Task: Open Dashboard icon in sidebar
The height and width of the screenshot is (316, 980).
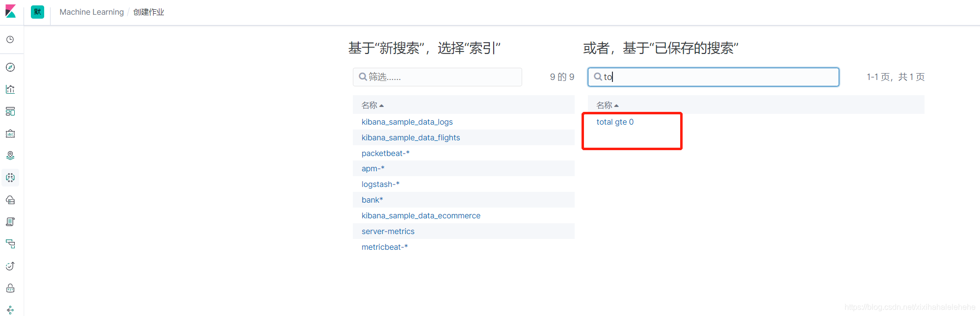Action: tap(10, 111)
